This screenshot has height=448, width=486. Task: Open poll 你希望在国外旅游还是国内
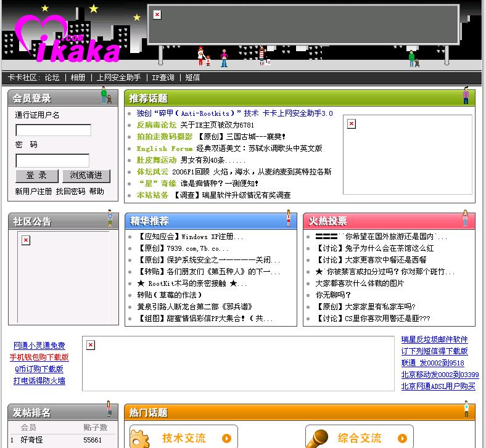tap(381, 237)
